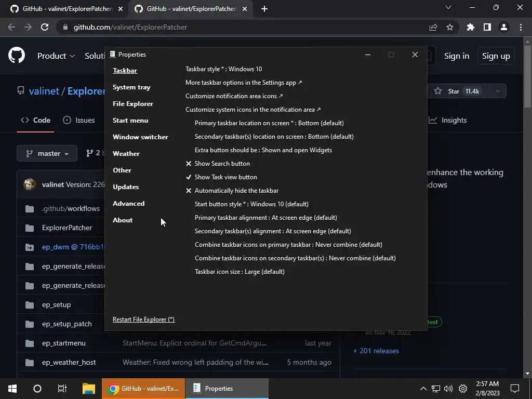The height and width of the screenshot is (399, 532).
Task: Open the ep_setup folder
Action: (56, 304)
